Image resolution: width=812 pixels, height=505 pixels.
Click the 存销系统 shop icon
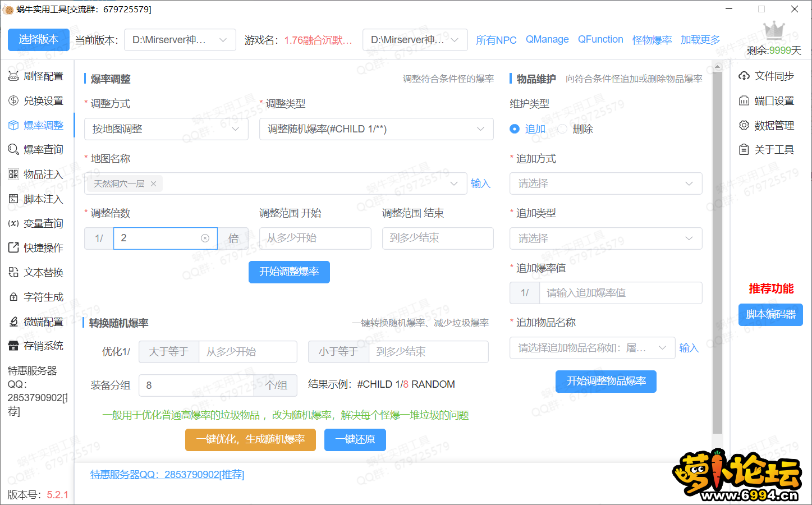click(13, 346)
